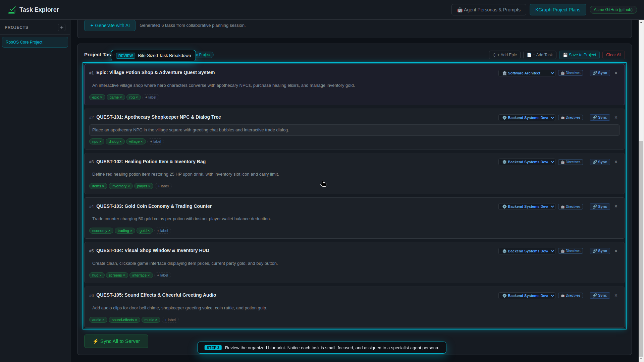644x362 pixels.
Task: Click Add Task button
Action: (x=540, y=55)
